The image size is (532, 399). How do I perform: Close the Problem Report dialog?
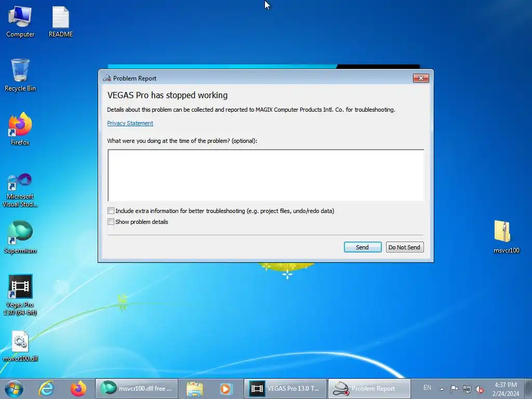(x=421, y=78)
